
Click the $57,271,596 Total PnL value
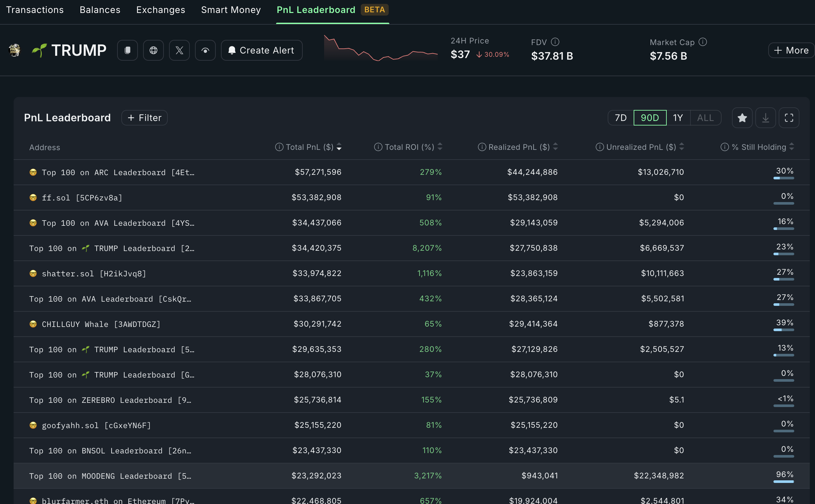[318, 172]
